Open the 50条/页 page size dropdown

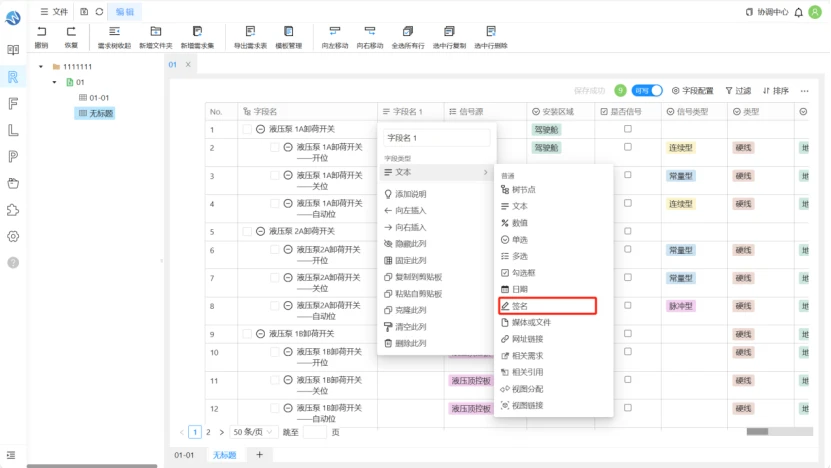pyautogui.click(x=253, y=432)
